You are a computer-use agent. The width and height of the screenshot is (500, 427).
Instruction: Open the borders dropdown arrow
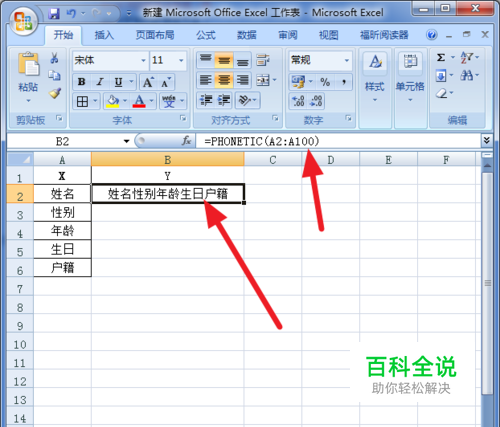(x=95, y=101)
